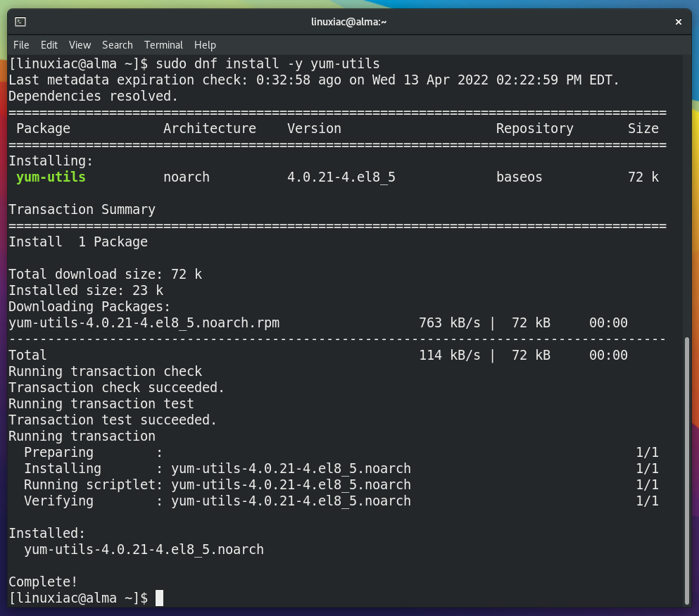Click the blinking terminal cursor block
Image resolution: width=699 pixels, height=616 pixels.
click(158, 598)
